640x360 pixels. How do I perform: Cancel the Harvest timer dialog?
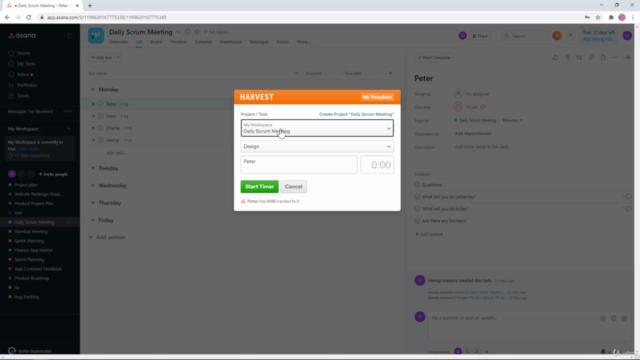coord(293,187)
